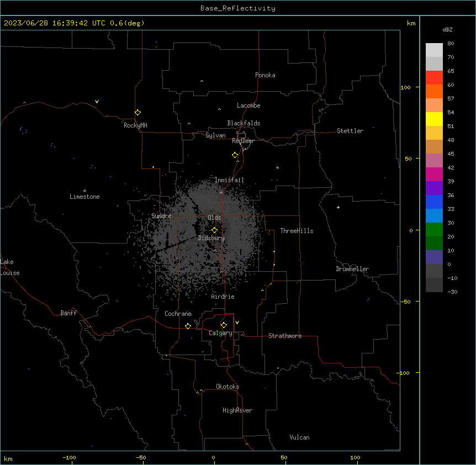Click the Calgary city label
The width and height of the screenshot is (476, 465).
pos(221,333)
